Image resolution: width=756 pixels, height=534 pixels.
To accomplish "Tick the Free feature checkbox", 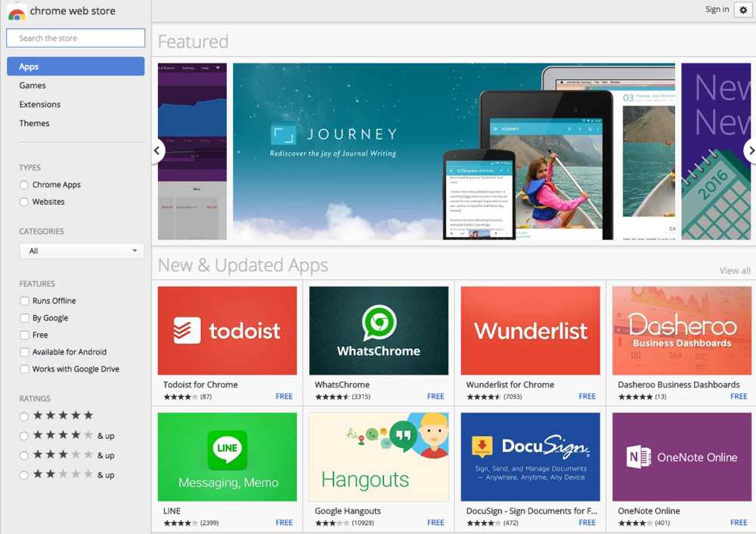I will [x=25, y=335].
